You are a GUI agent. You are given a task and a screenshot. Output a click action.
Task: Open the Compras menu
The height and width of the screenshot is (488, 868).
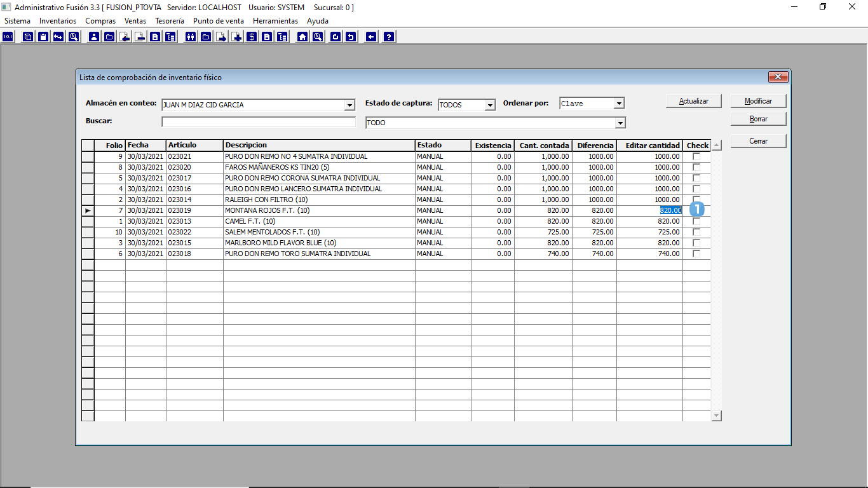point(100,21)
